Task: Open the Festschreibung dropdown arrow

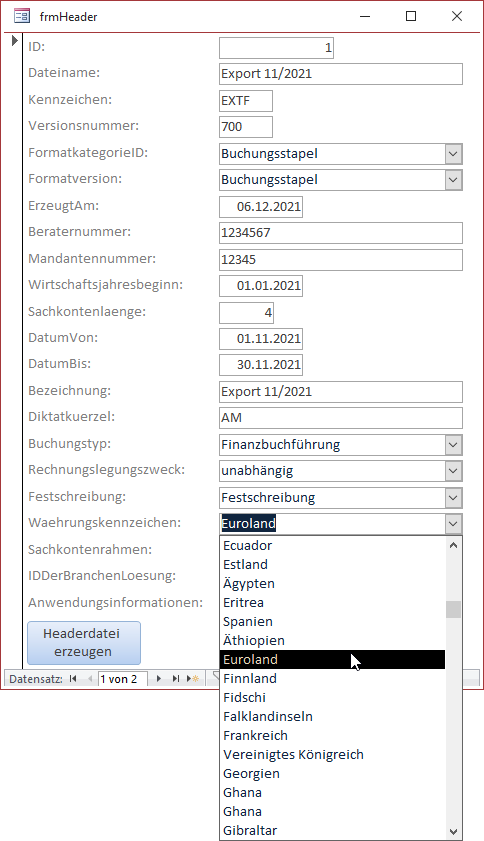Action: 453,498
